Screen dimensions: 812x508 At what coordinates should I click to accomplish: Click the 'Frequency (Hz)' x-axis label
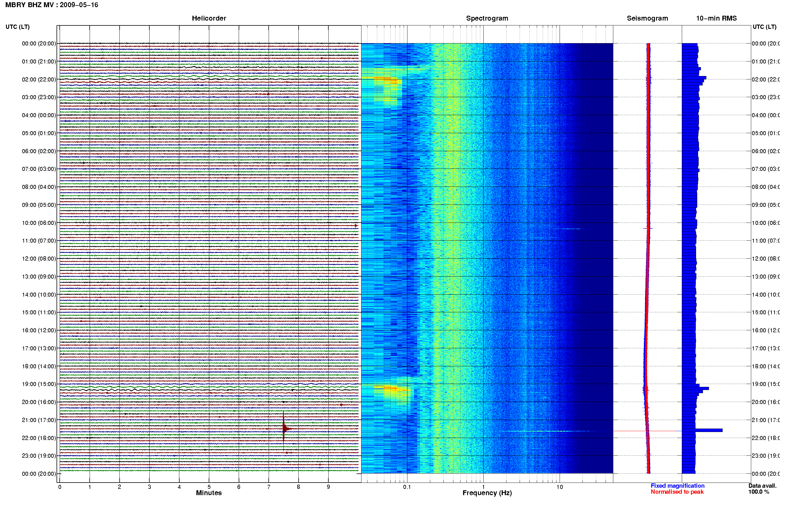click(487, 493)
